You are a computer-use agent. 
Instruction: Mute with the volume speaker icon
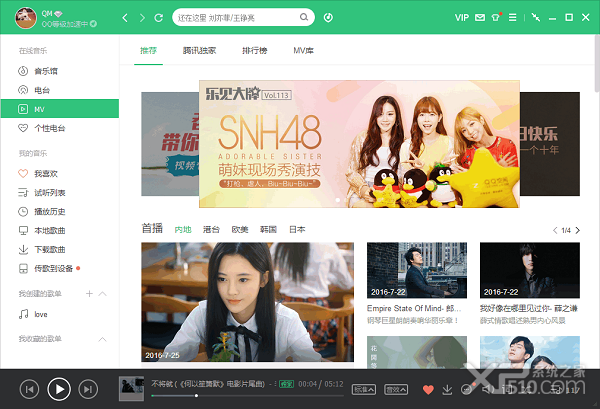(488, 390)
